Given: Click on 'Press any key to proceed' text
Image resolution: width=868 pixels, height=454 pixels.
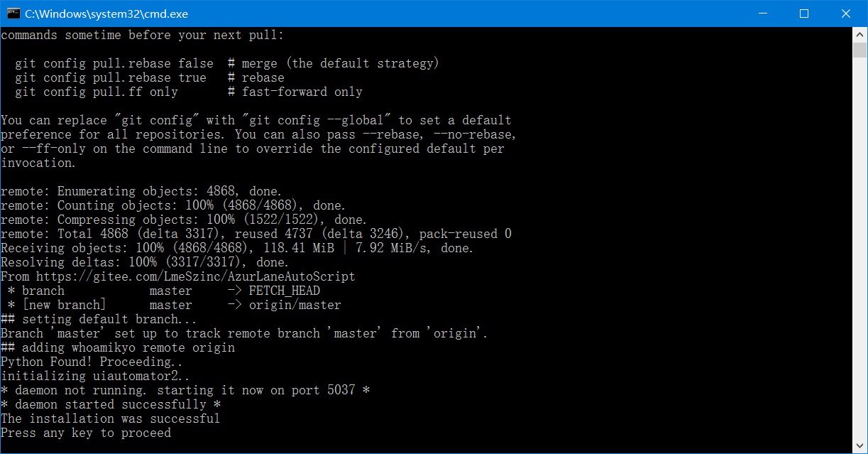Looking at the screenshot, I should 87,432.
